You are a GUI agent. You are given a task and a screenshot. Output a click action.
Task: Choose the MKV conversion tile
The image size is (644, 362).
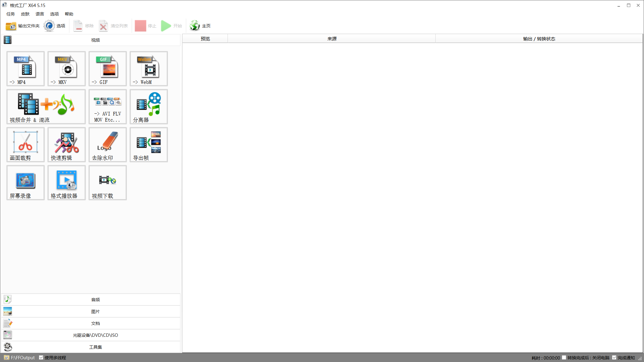pyautogui.click(x=67, y=69)
